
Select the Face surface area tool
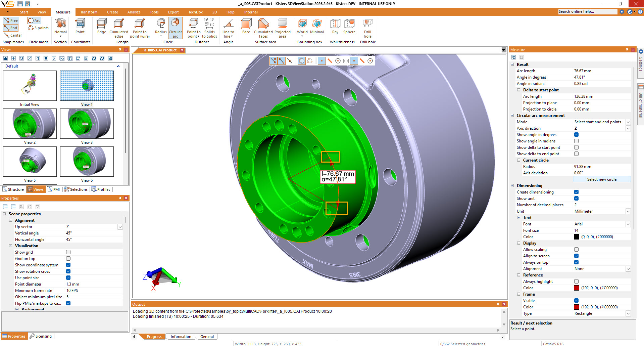pos(246,26)
